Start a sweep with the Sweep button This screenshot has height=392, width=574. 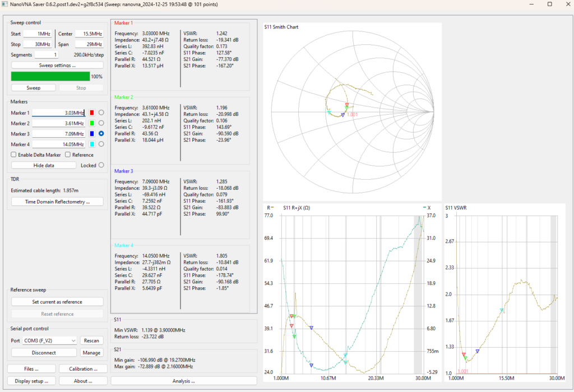(33, 88)
